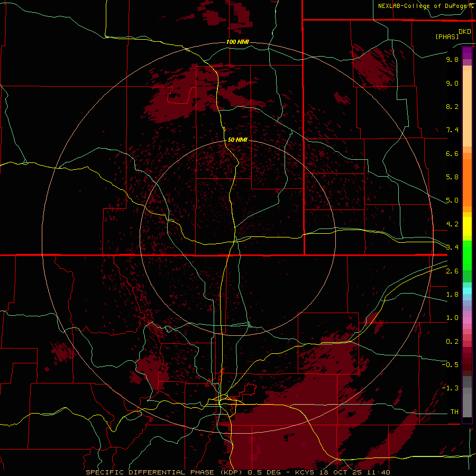Select the 1.0 scale value
This screenshot has height=476, width=476.
coord(452,318)
